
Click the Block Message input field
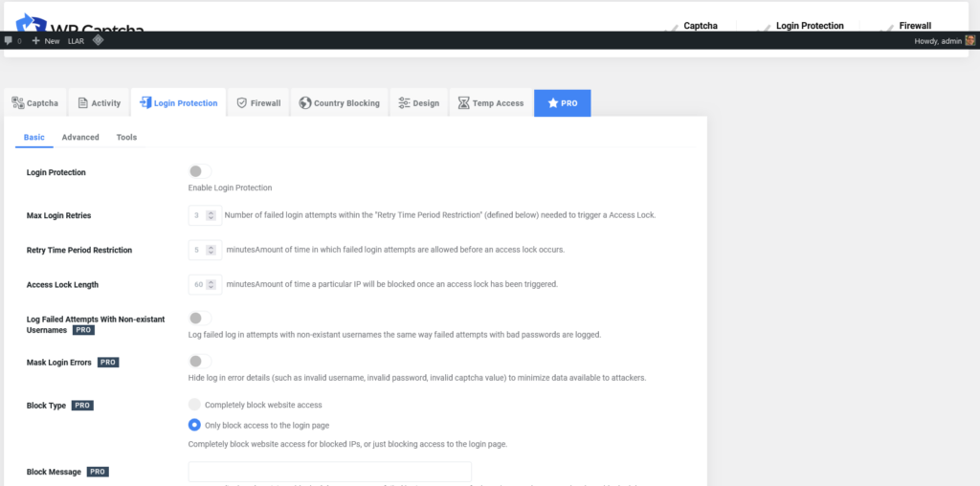[330, 472]
